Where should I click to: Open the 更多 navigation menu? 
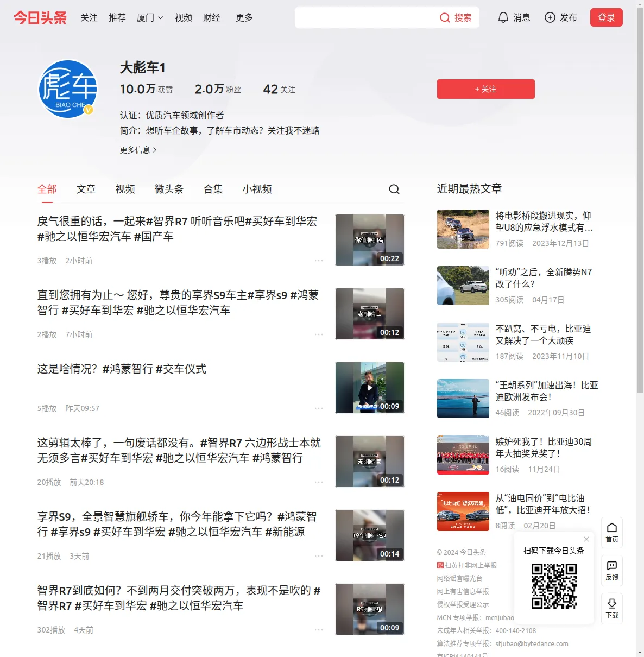[244, 18]
